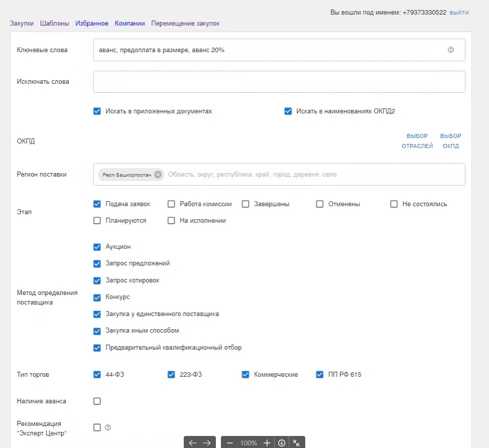Click the выйти logout link
The height and width of the screenshot is (448, 489).
coord(459,12)
